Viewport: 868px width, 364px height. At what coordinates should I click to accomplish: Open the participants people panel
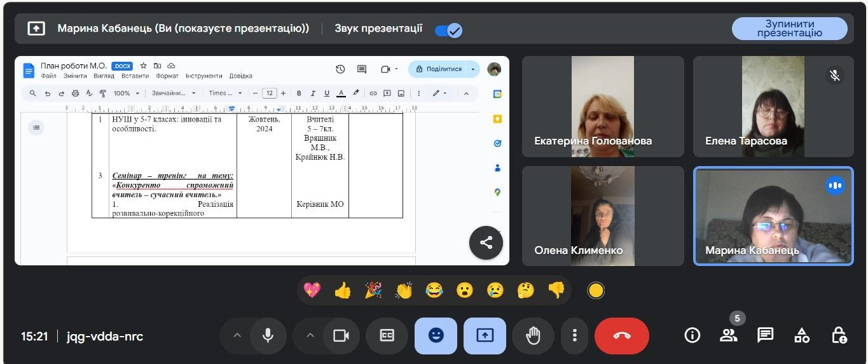(728, 335)
